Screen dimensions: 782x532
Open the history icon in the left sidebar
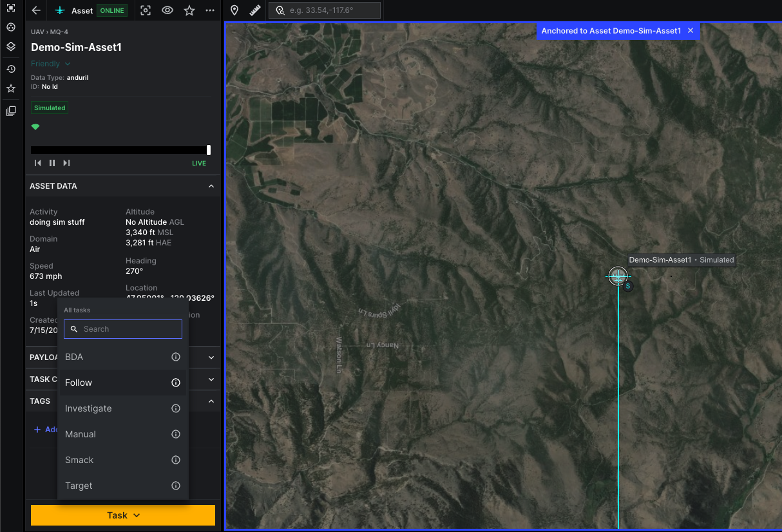tap(11, 69)
